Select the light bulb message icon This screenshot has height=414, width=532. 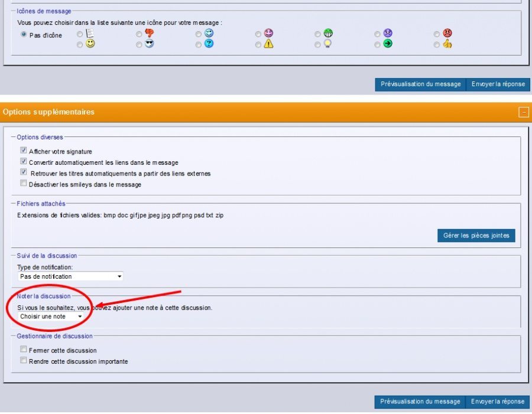(317, 44)
